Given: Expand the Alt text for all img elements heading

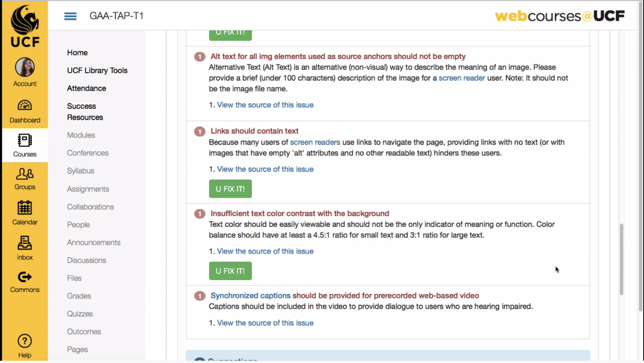Looking at the screenshot, I should 338,57.
